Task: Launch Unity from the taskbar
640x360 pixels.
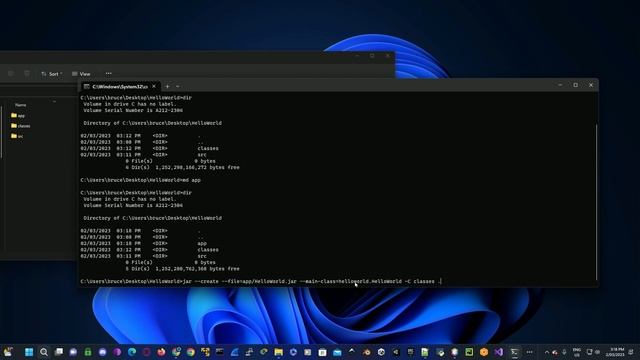Action: coord(381,352)
